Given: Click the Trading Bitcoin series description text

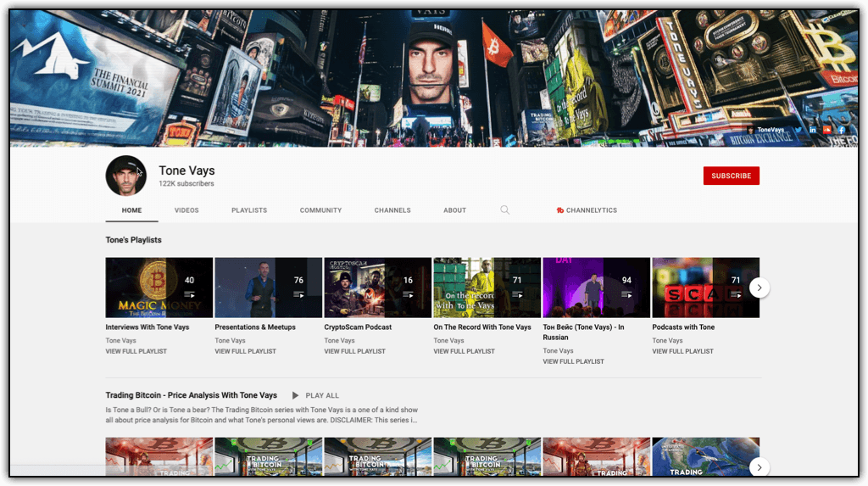Looking at the screenshot, I should pos(262,415).
